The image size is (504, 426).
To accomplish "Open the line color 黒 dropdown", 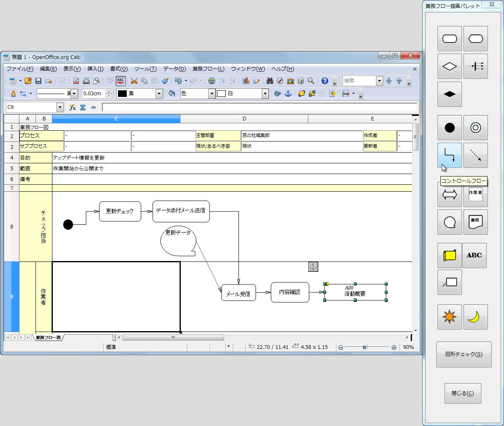I will pos(159,93).
